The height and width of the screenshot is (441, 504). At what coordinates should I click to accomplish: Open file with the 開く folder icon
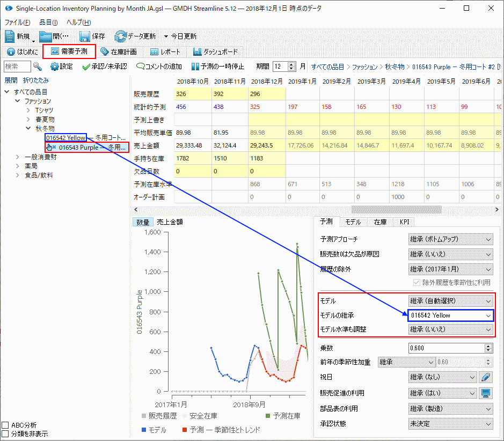click(46, 36)
